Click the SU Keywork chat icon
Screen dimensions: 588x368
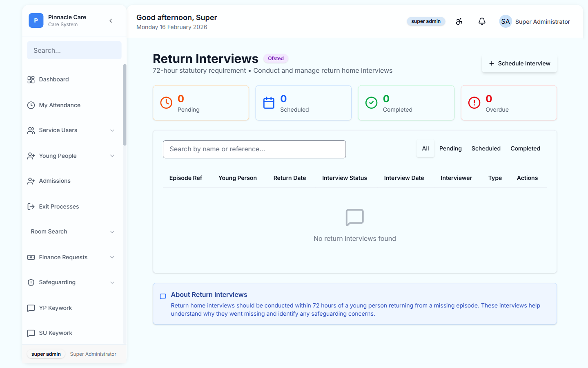pos(31,333)
